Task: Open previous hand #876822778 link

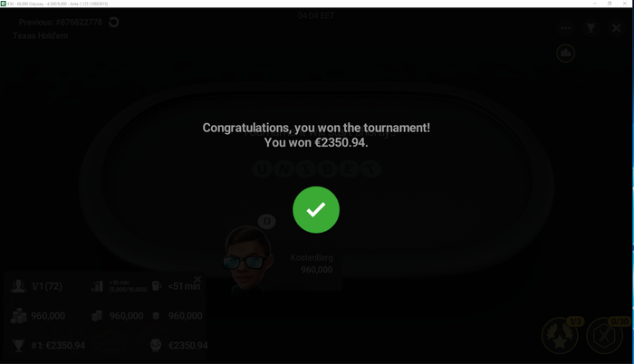Action: (x=61, y=22)
